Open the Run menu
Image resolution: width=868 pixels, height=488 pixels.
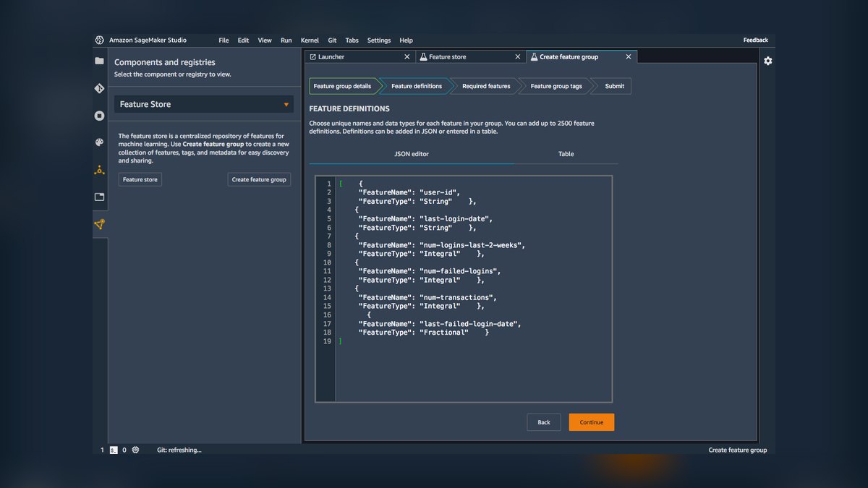click(x=286, y=40)
